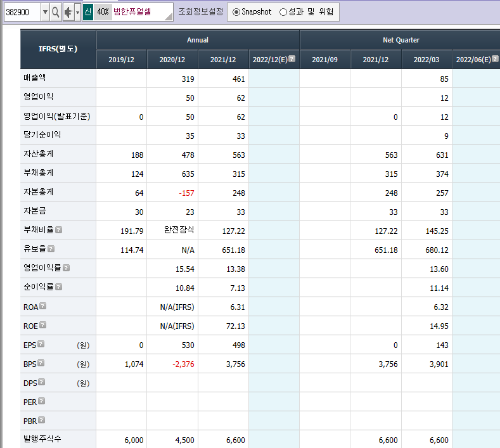
Task: Click the 2020/12 부채총계 value 635
Action: click(188, 174)
